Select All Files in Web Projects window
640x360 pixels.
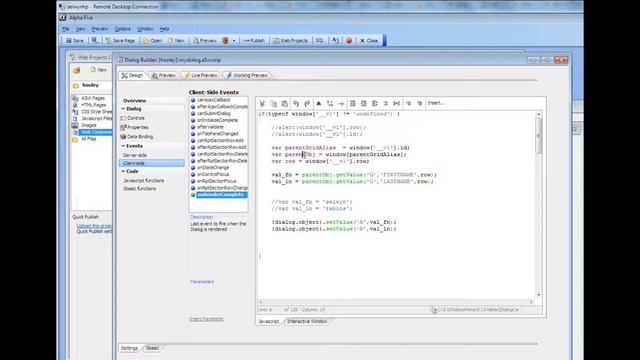tap(89, 139)
